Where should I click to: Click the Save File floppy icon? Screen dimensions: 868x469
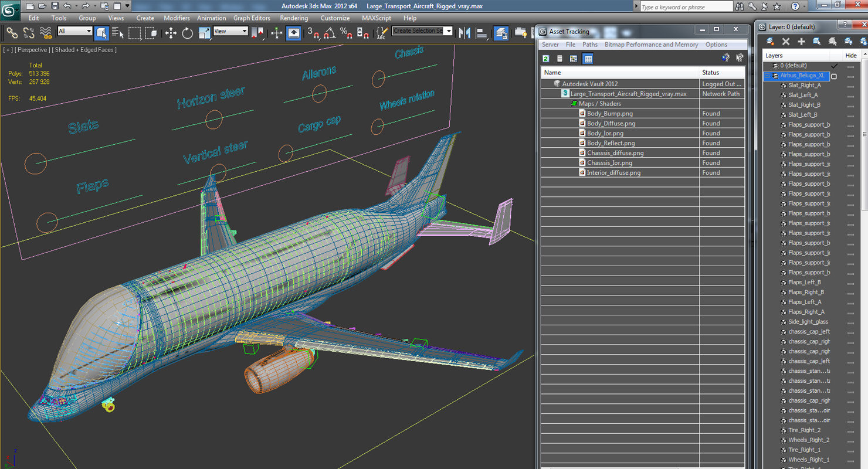click(55, 6)
